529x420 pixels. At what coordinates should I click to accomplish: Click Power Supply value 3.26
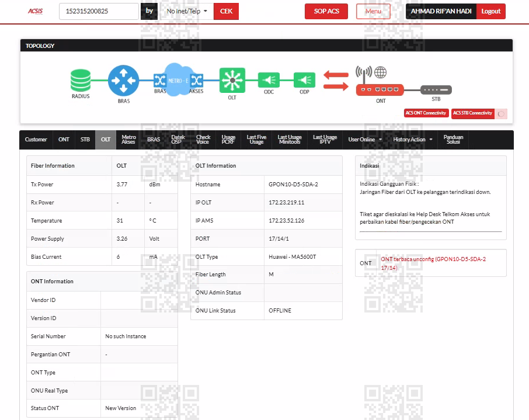point(122,239)
